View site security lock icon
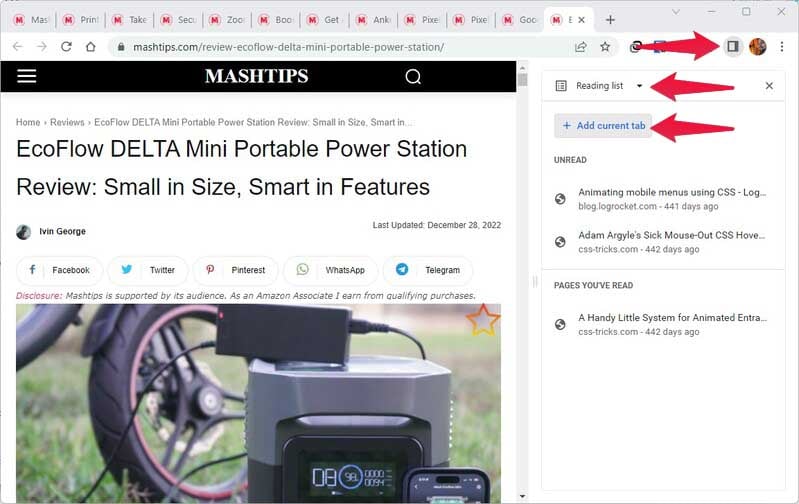This screenshot has height=504, width=799. tap(121, 47)
